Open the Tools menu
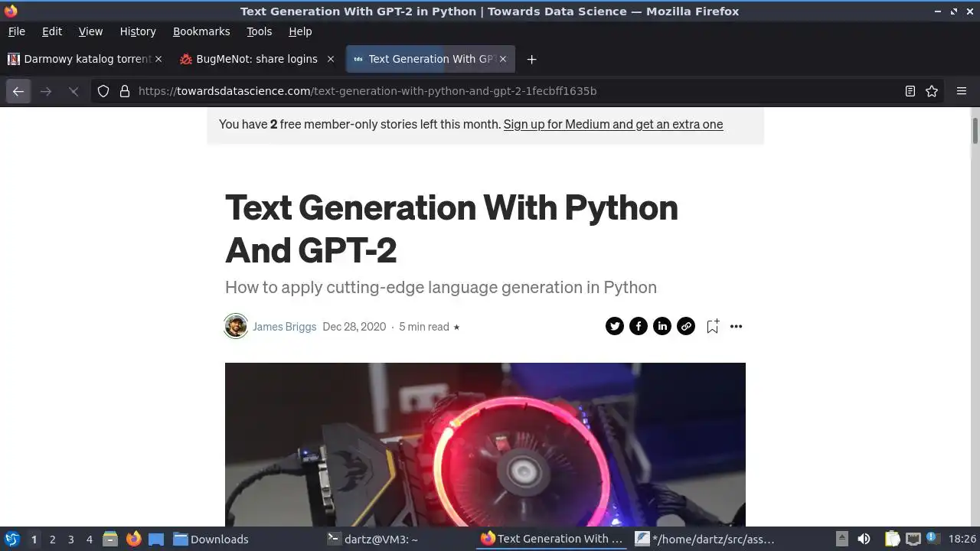This screenshot has width=980, height=551. tap(259, 31)
